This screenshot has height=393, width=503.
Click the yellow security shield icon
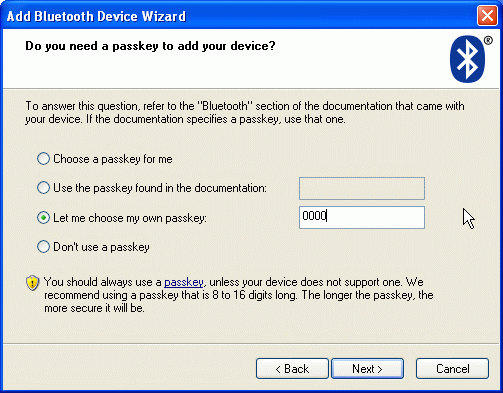[x=32, y=283]
